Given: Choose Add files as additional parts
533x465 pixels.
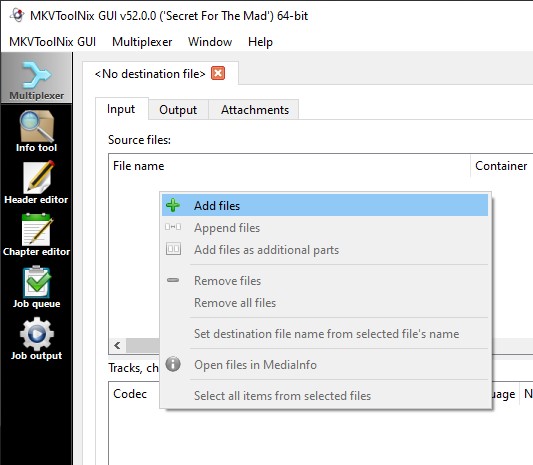Looking at the screenshot, I should (325, 249).
